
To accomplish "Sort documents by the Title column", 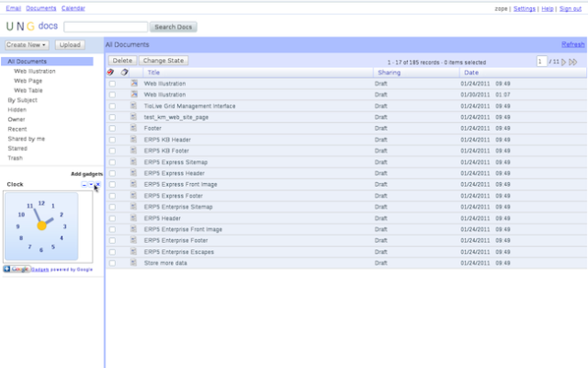I will tap(153, 73).
